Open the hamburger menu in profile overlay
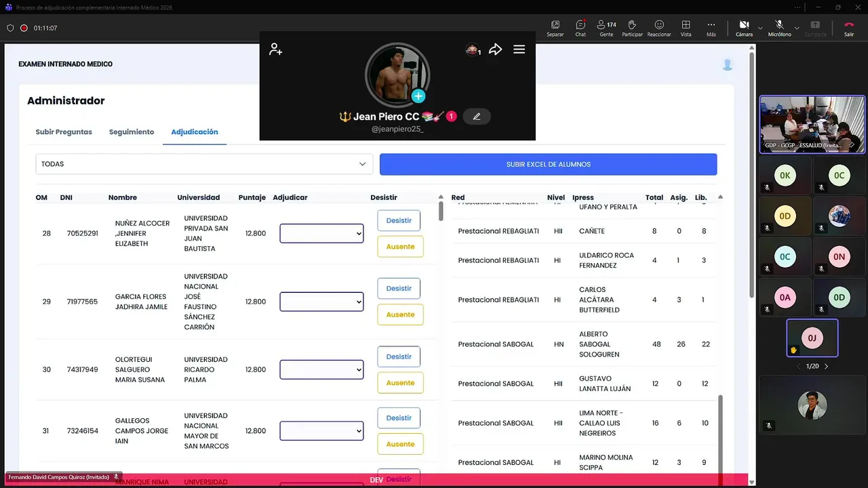Screen dimensions: 868x488 pyautogui.click(x=519, y=49)
